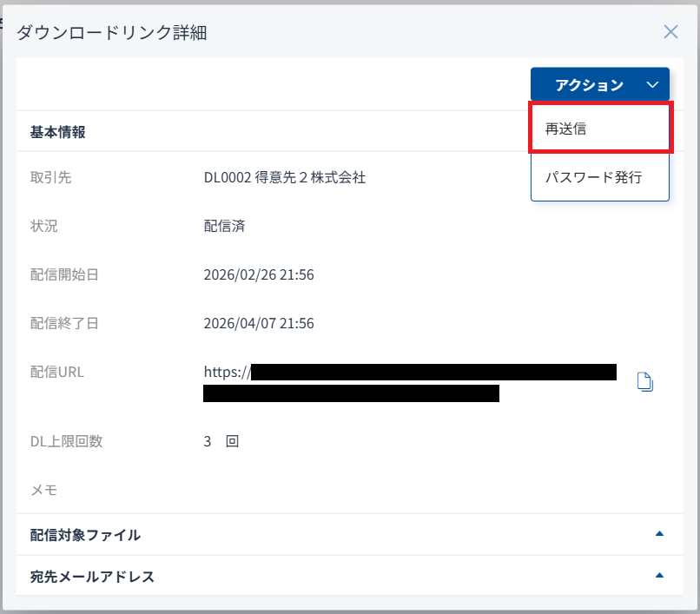Click the アクション button label
The height and width of the screenshot is (614, 700).
(x=589, y=85)
